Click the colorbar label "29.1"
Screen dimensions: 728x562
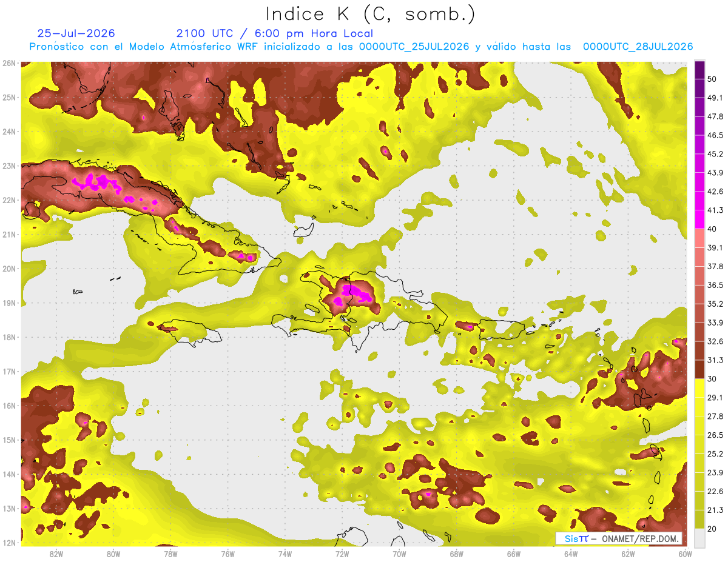(x=715, y=398)
